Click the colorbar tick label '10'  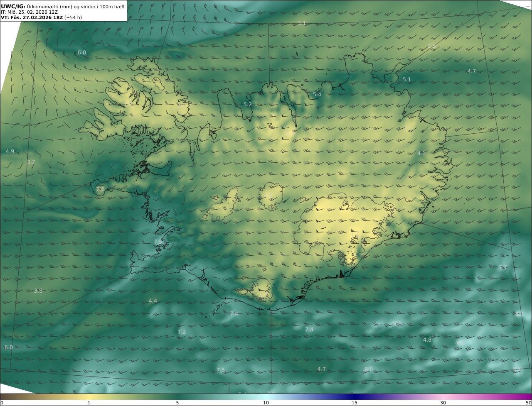pyautogui.click(x=266, y=403)
